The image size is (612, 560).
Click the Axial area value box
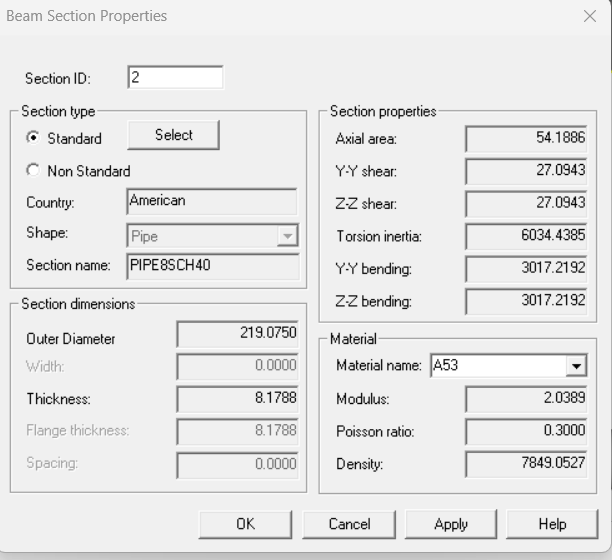[x=526, y=139]
